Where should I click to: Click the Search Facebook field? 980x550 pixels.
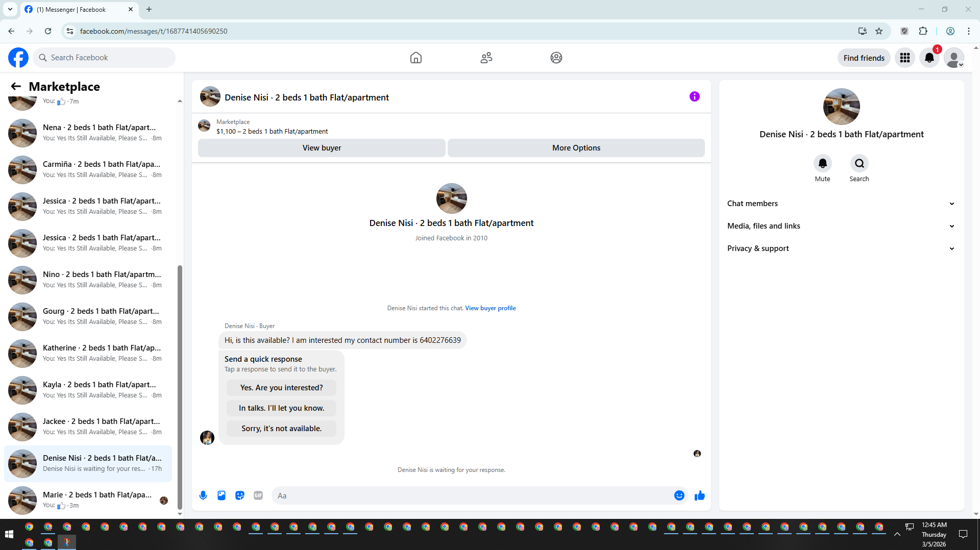pyautogui.click(x=104, y=58)
